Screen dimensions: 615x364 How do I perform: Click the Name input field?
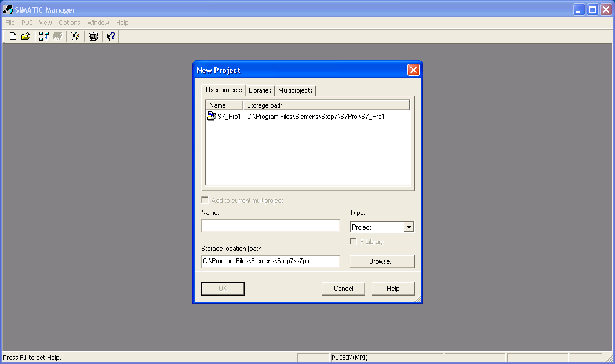tap(270, 226)
